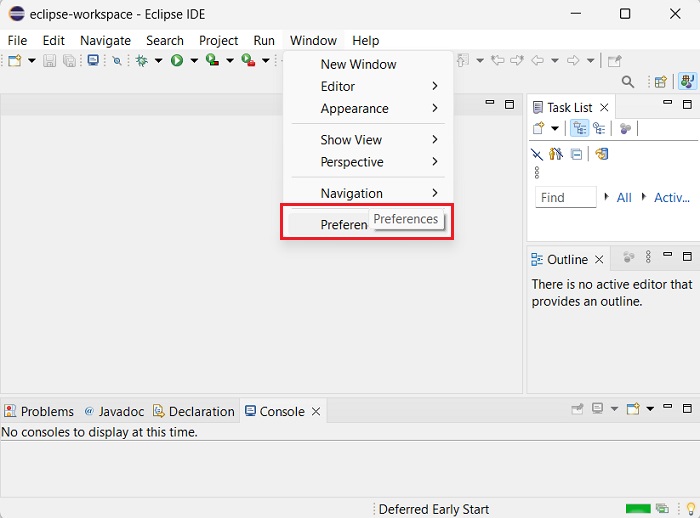The image size is (700, 518).
Task: Toggle Hide Completed Tasks in Task List
Action: pos(537,155)
